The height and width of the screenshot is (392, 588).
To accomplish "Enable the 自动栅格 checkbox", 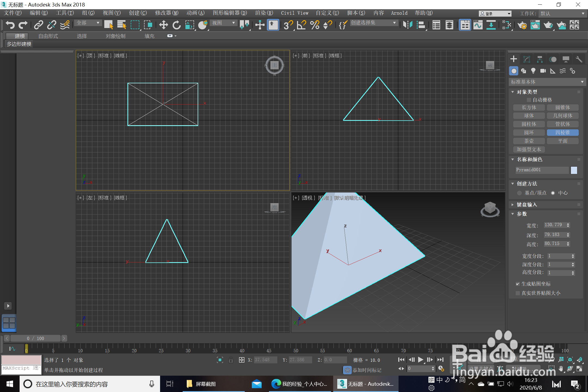I will tap(529, 100).
